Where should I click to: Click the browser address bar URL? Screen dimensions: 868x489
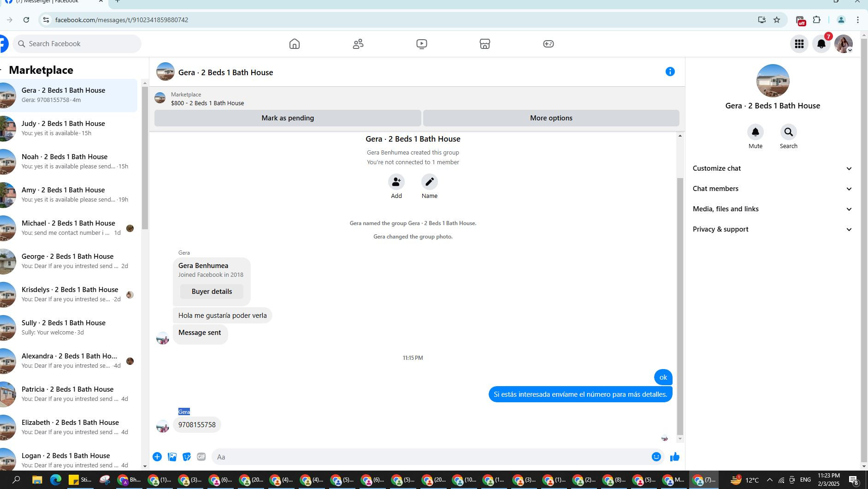(x=122, y=20)
